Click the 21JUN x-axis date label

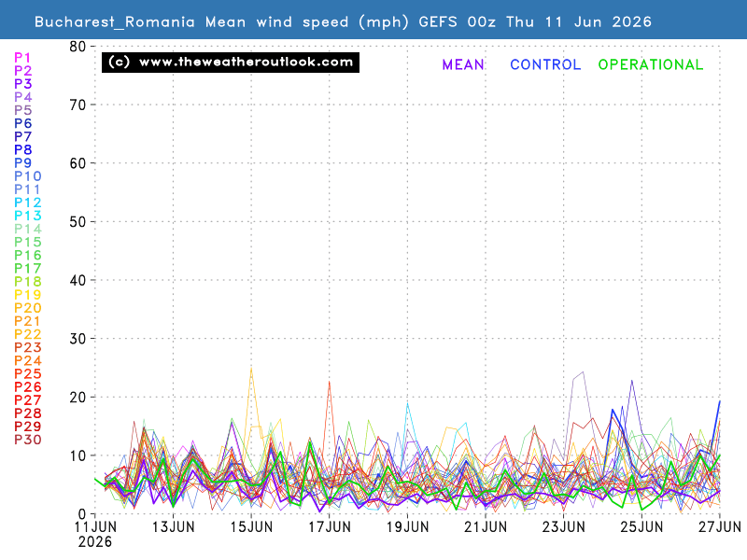point(486,527)
